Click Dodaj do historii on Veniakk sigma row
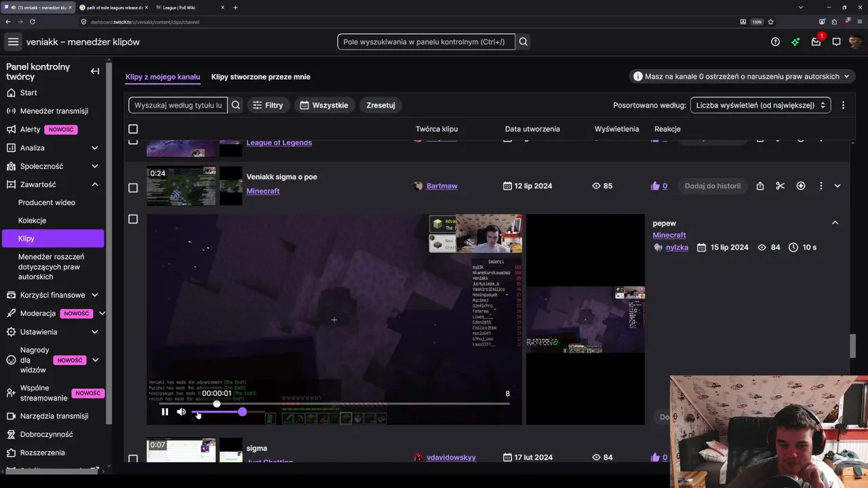 (713, 186)
